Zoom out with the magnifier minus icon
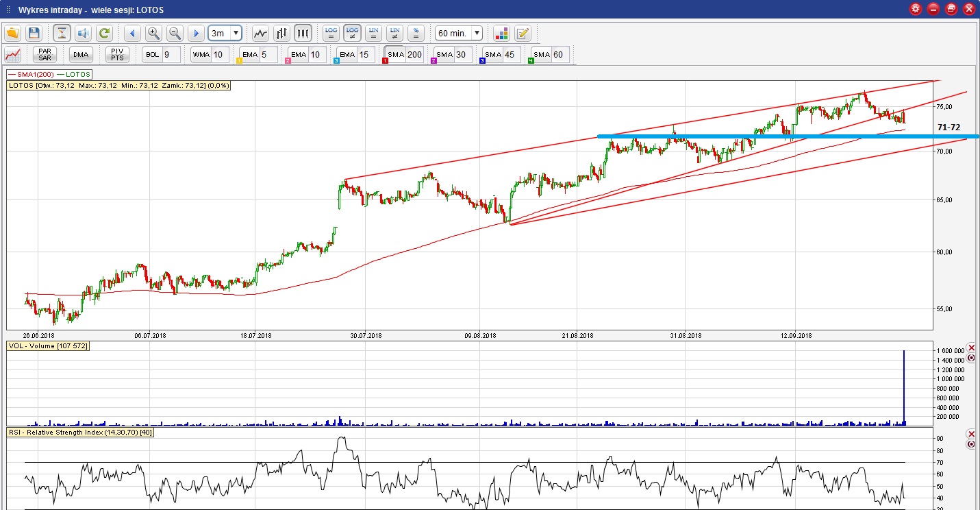 [175, 33]
